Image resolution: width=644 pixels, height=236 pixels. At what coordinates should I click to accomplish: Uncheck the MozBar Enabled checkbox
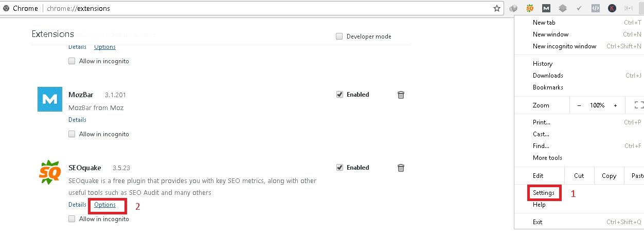339,95
